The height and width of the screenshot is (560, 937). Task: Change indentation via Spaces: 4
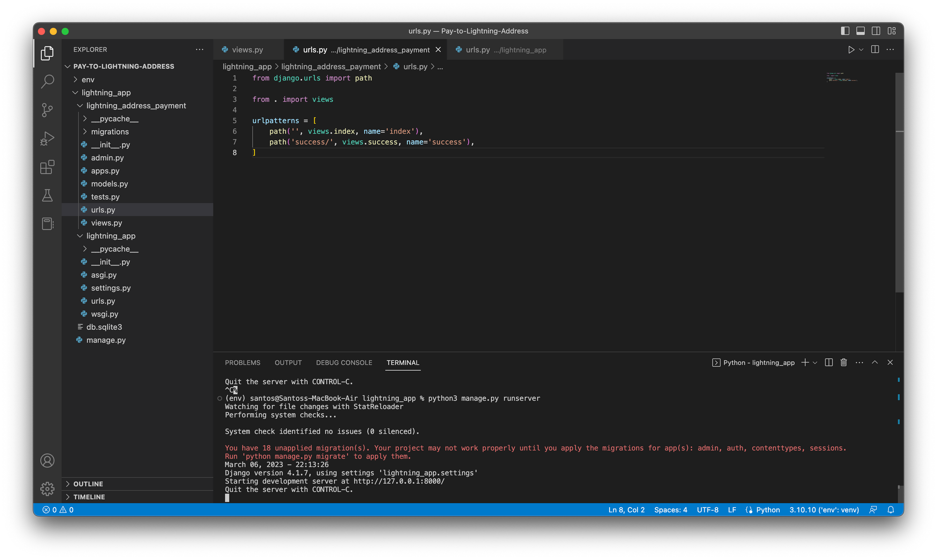click(x=670, y=510)
